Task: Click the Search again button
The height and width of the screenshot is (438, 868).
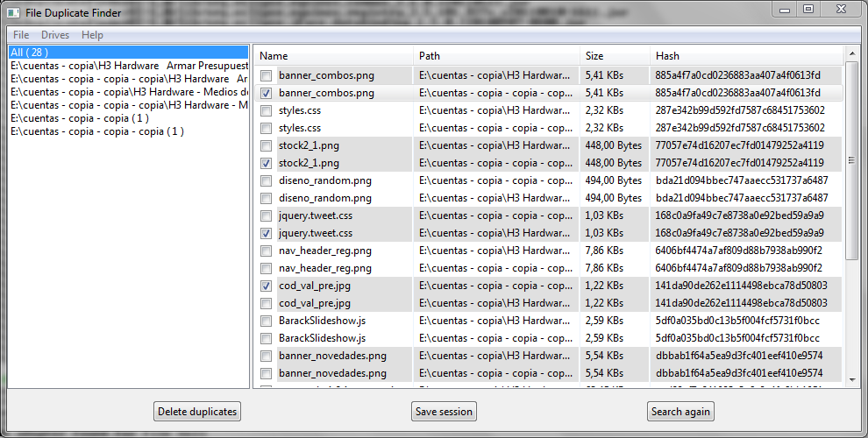Action: [x=680, y=412]
